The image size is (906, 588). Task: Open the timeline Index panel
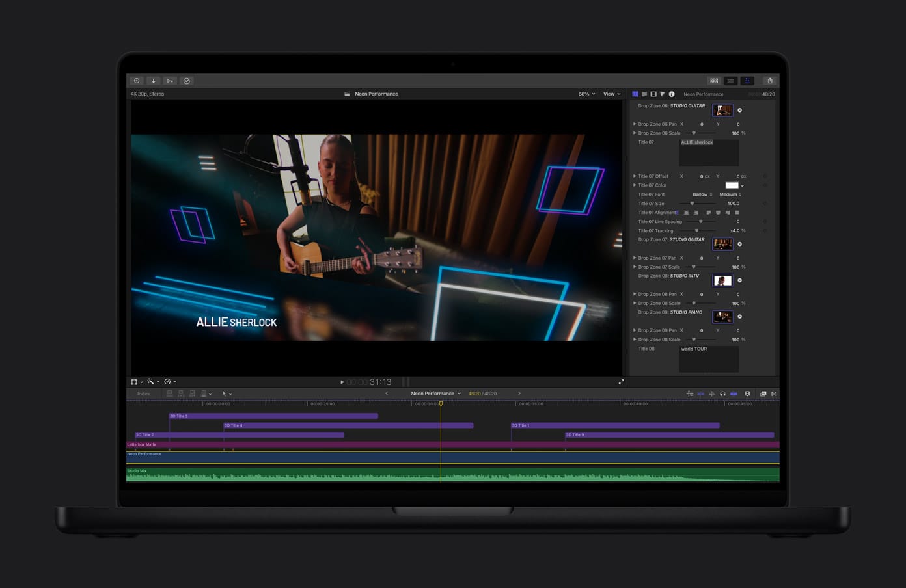[x=143, y=394]
